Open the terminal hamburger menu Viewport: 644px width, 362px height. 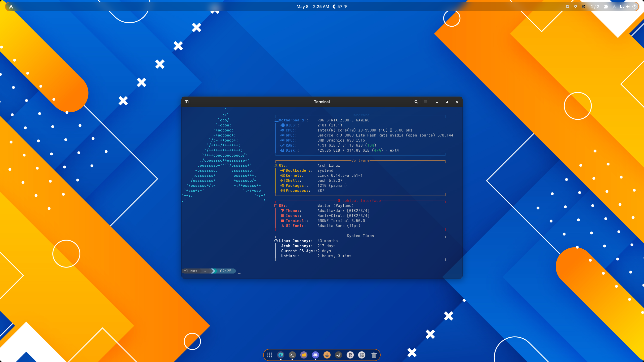(x=425, y=102)
